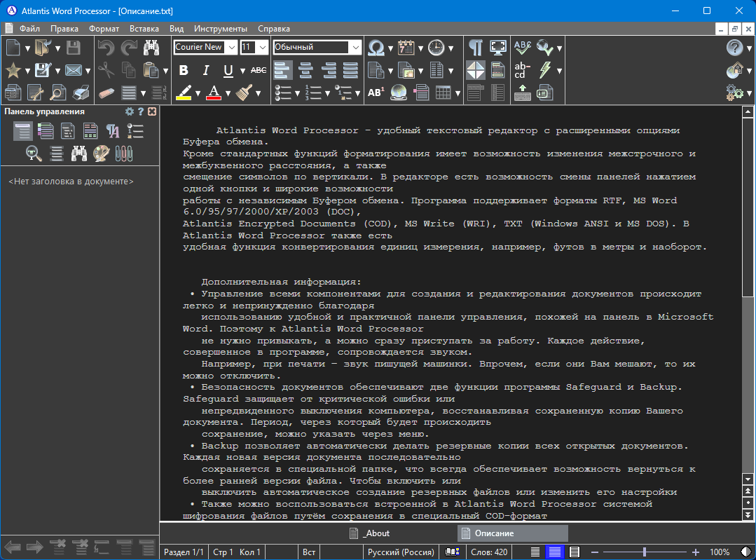This screenshot has width=756, height=560.
Task: Click the binoculars Find icon in toolbar
Action: pyautogui.click(x=151, y=48)
